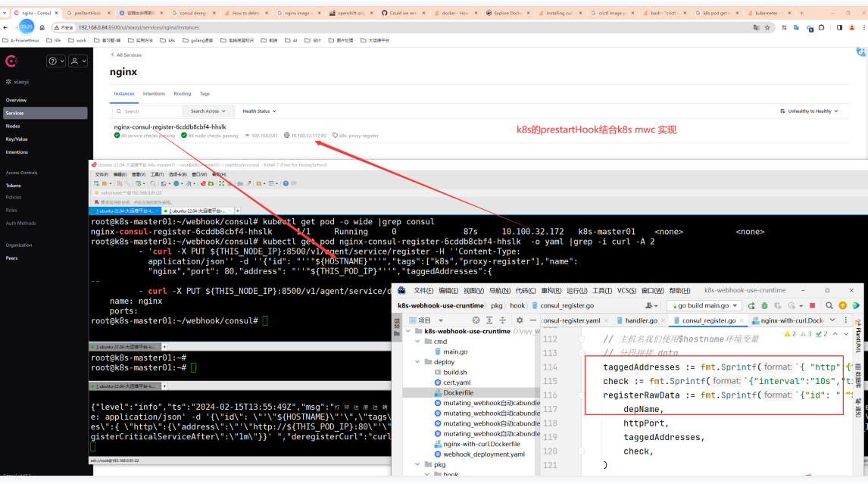This screenshot has width=868, height=484.
Task: Show hidden editor tabs dropdown
Action: pyautogui.click(x=832, y=320)
